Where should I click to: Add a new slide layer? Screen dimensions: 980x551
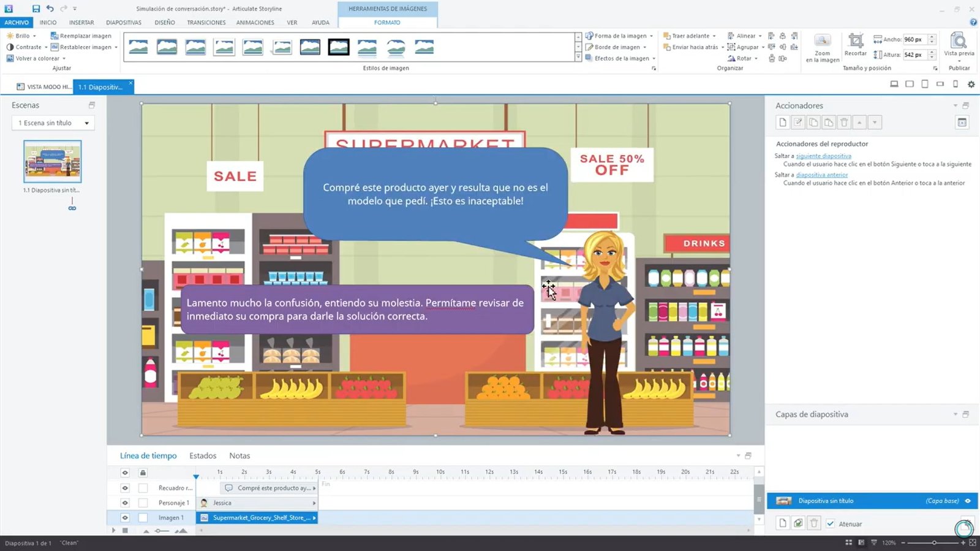783,523
